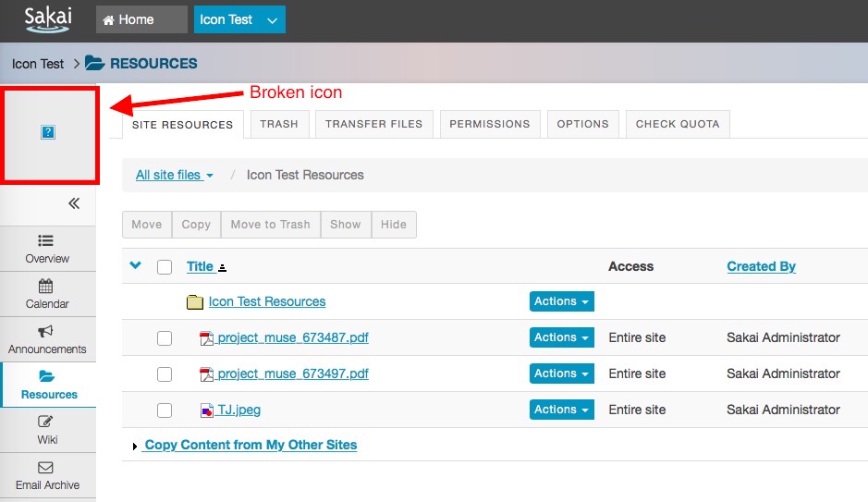Click 'Entire site' in the TJ.jpeg row
The width and height of the screenshot is (868, 502).
tap(637, 410)
